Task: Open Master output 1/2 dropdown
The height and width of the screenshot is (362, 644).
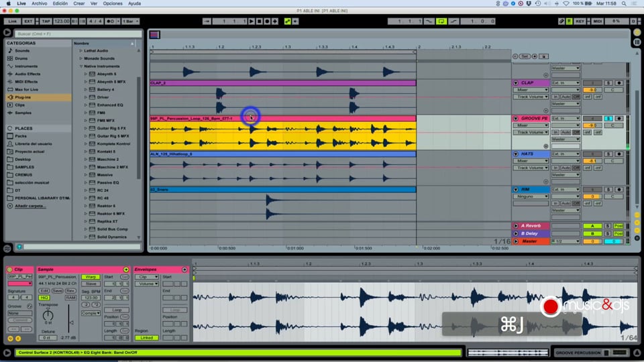Action: (x=565, y=241)
